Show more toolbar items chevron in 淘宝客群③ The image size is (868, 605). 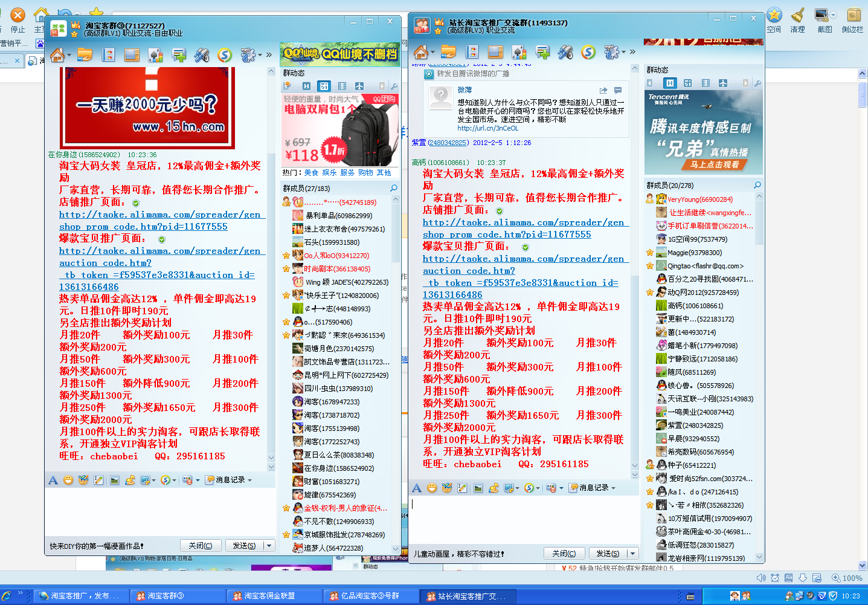click(x=269, y=55)
